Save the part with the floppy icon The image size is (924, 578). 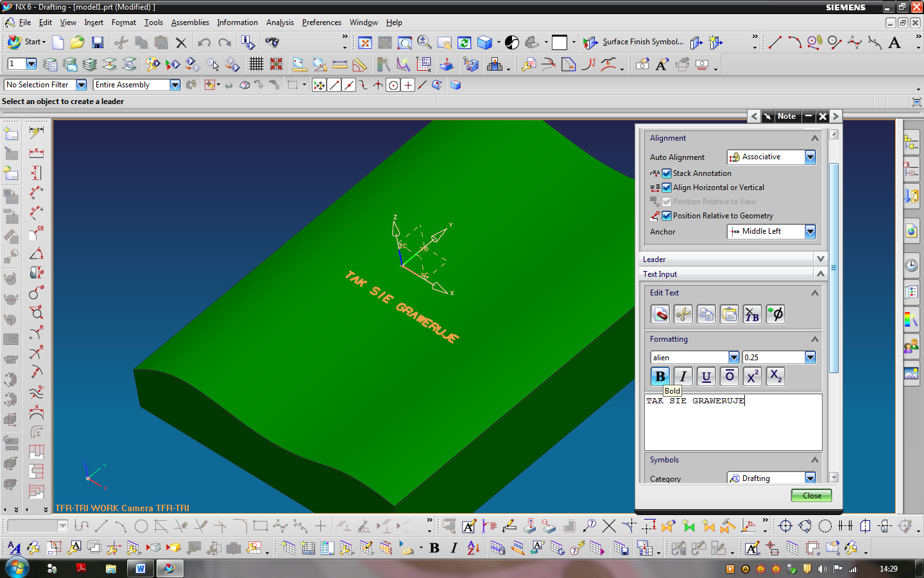click(x=98, y=42)
